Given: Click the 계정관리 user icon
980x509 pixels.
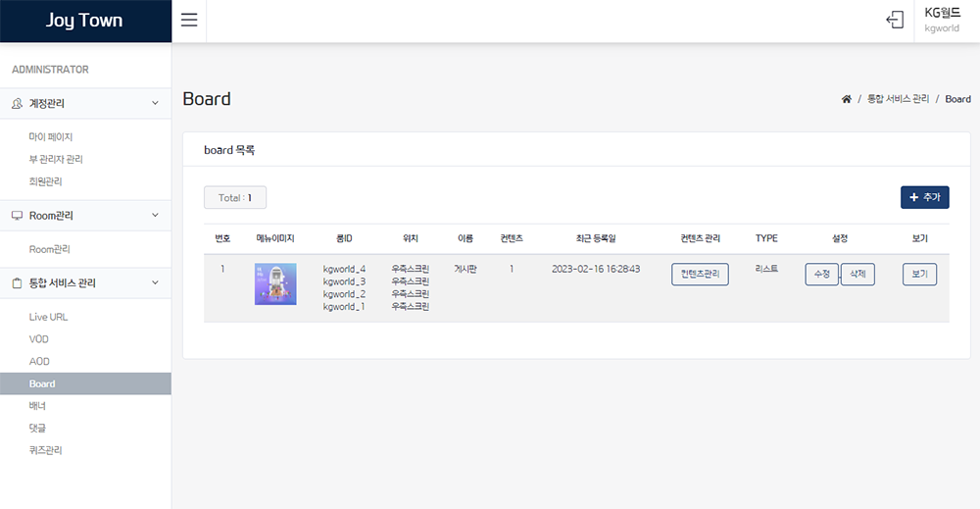Looking at the screenshot, I should pyautogui.click(x=17, y=103).
